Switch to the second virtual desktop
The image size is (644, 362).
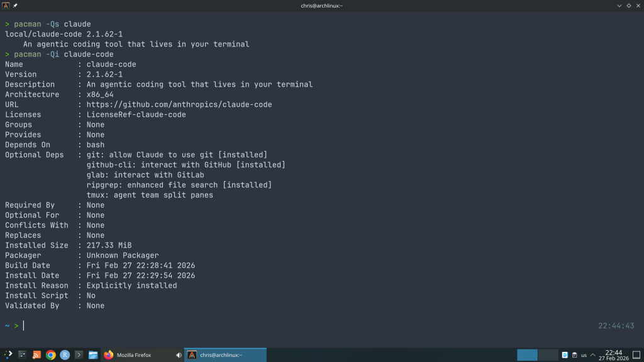tap(548, 355)
